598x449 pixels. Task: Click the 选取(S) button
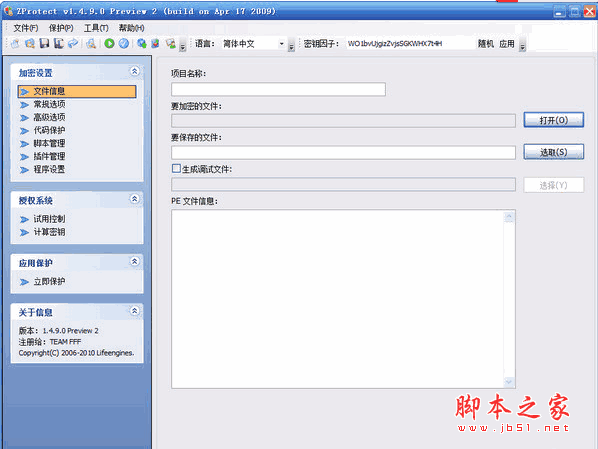click(553, 152)
